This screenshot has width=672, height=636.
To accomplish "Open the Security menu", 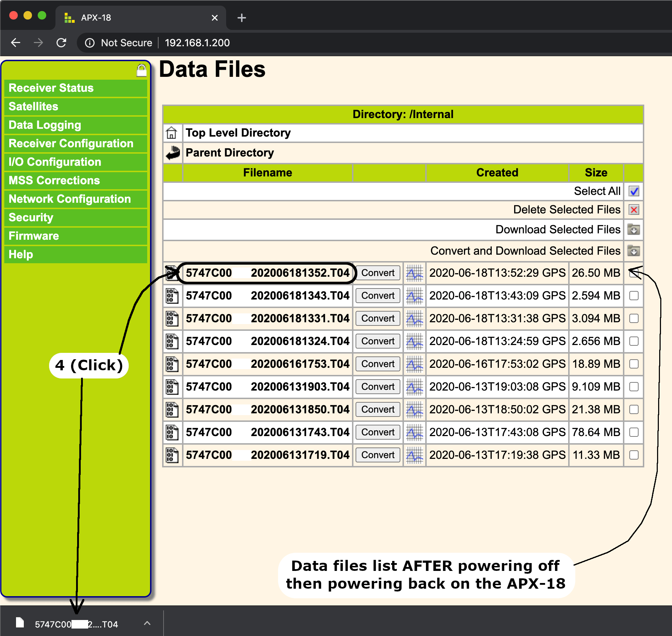I will tap(76, 218).
